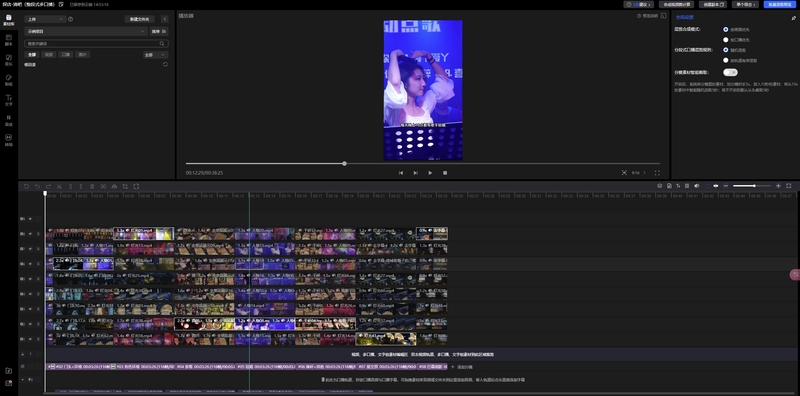Select the 图片 image filter tab
Viewport: 800px width, 396px height.
[x=83, y=55]
